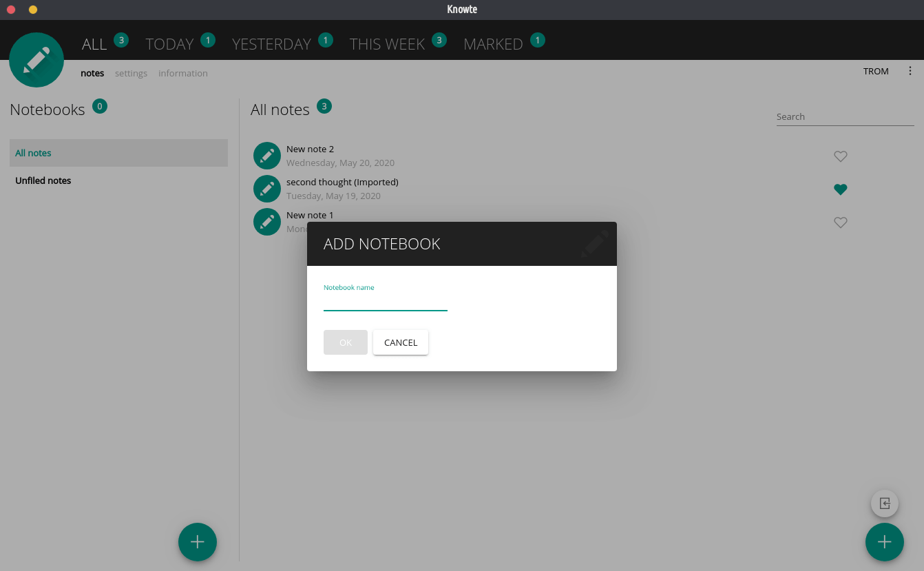This screenshot has height=571, width=924.
Task: Toggle heart for New note 1
Action: [840, 222]
